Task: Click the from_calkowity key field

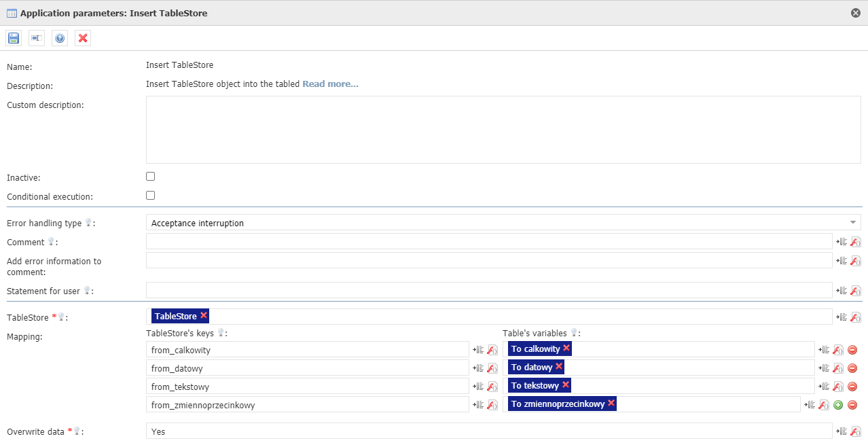Action: [307, 349]
